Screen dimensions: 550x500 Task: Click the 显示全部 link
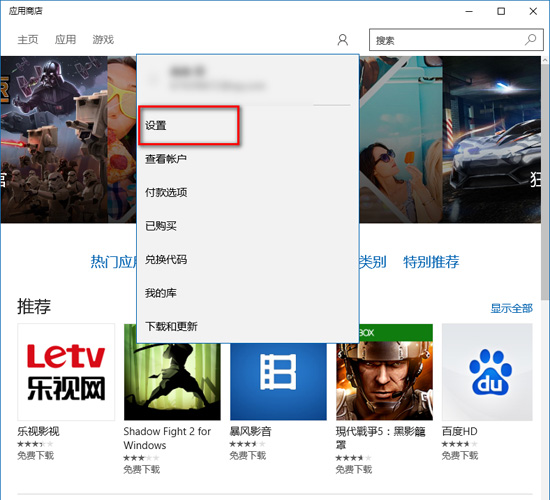click(x=511, y=308)
